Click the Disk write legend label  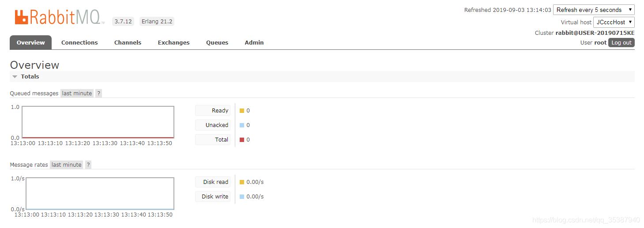click(213, 197)
